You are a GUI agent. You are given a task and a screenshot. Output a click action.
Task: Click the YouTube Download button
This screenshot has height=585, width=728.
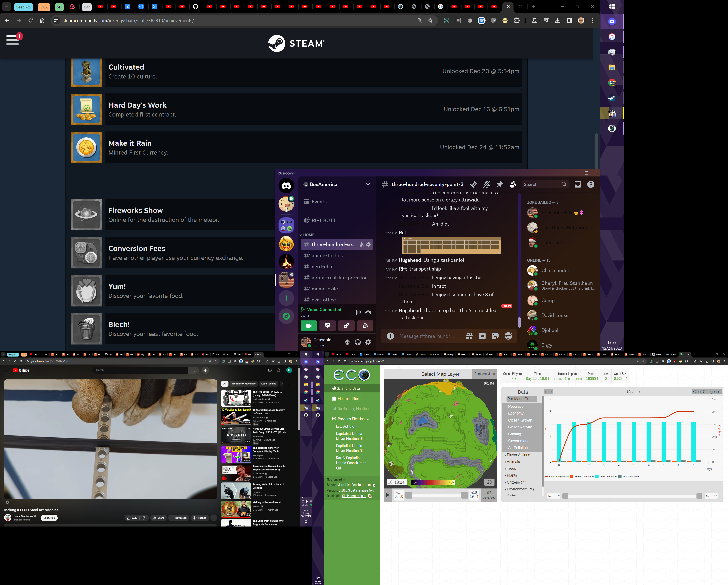[x=179, y=518]
